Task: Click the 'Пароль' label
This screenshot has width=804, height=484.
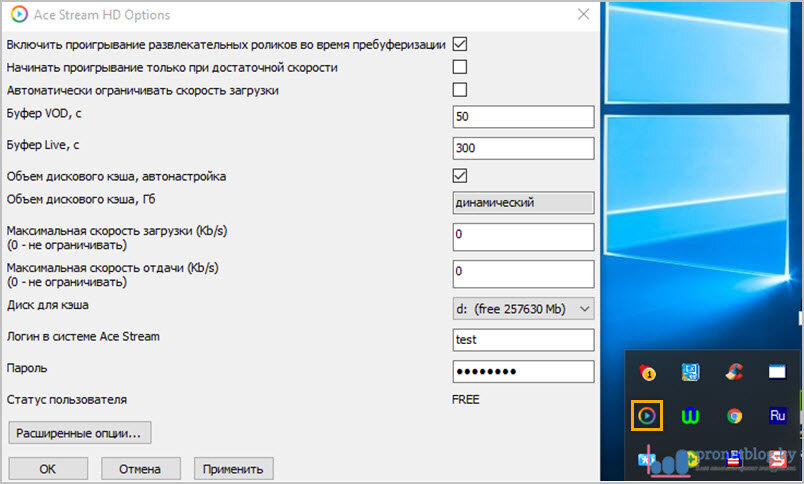Action: point(27,368)
